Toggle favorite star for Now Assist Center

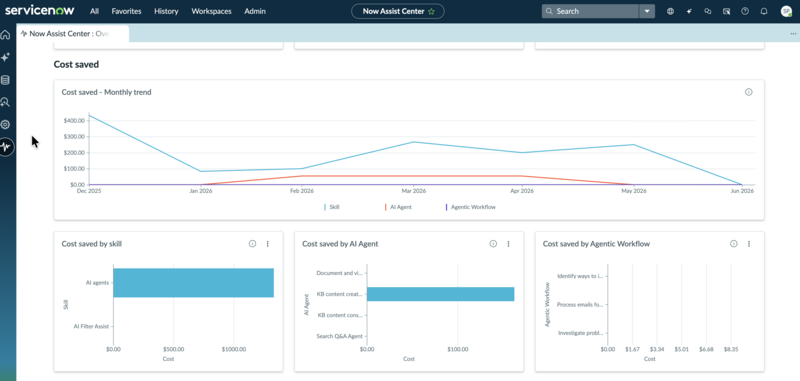point(432,11)
